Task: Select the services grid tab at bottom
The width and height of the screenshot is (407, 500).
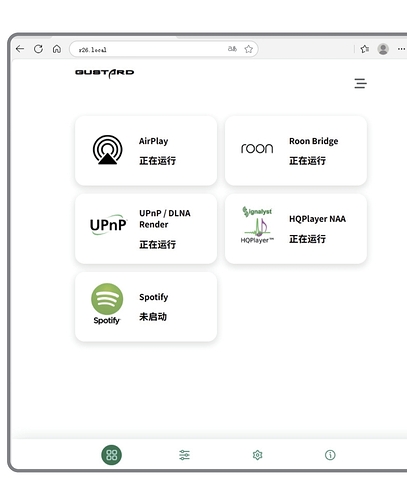Action: click(x=112, y=455)
